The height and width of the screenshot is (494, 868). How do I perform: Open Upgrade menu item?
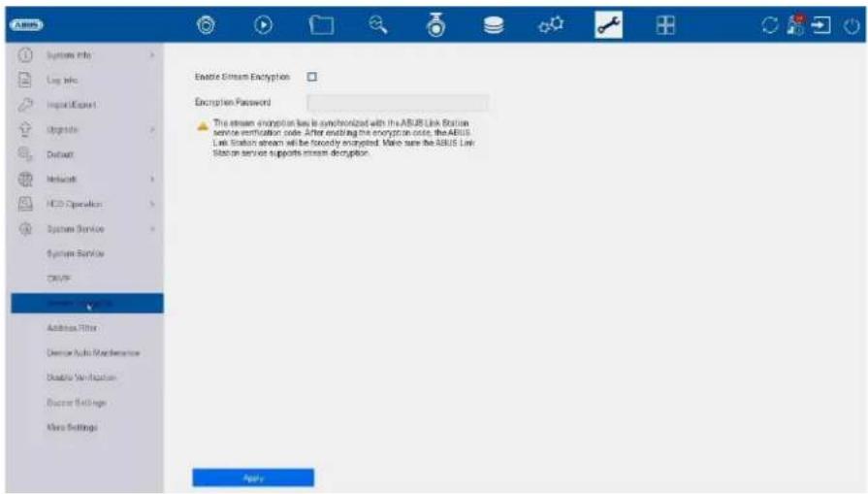pyautogui.click(x=62, y=129)
